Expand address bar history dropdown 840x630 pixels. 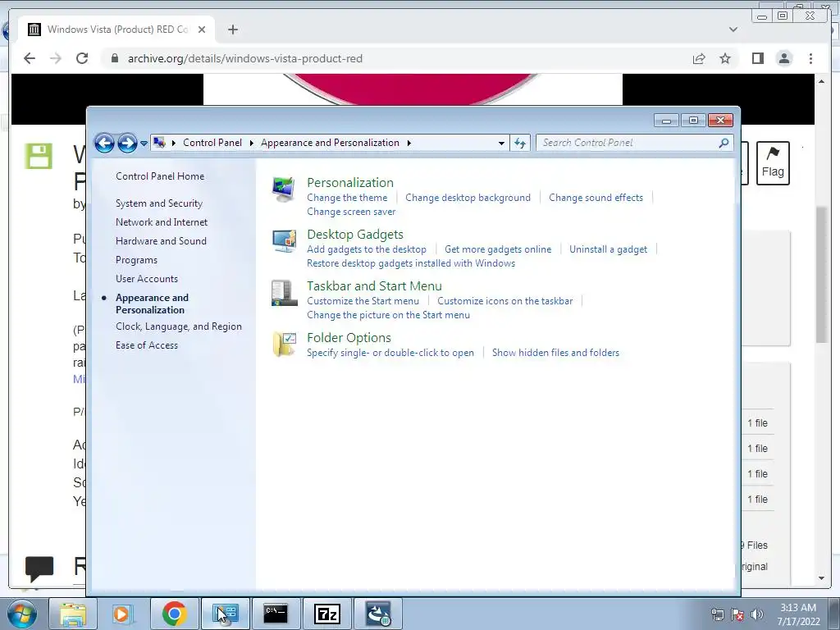coord(501,143)
